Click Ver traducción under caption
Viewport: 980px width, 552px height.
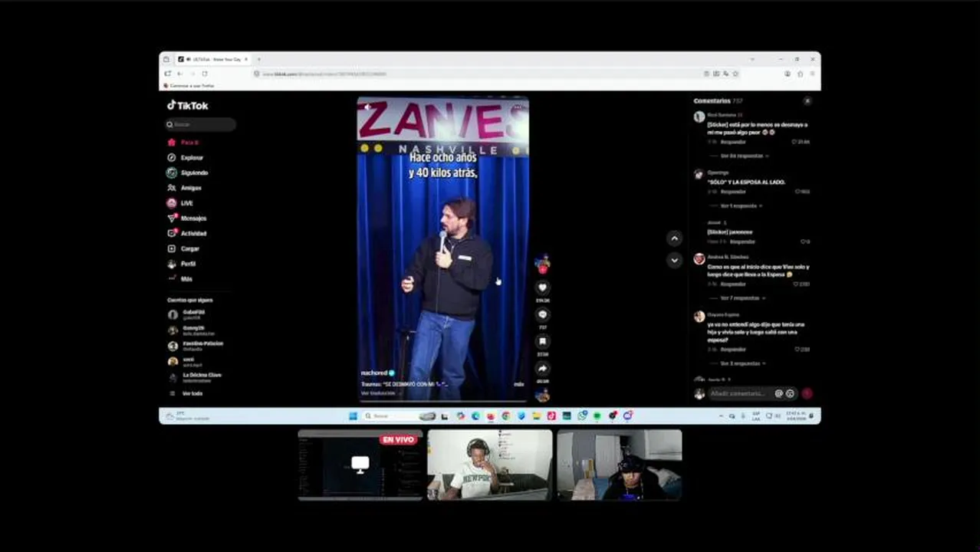378,393
